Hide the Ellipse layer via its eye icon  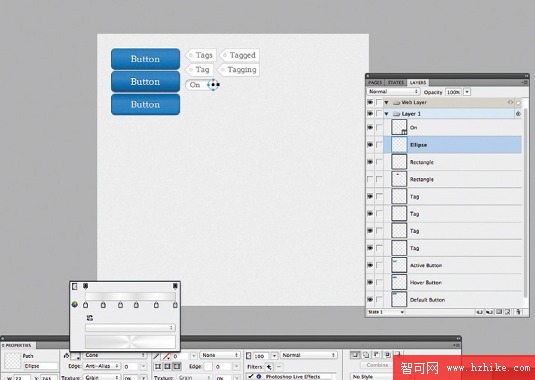tap(370, 145)
